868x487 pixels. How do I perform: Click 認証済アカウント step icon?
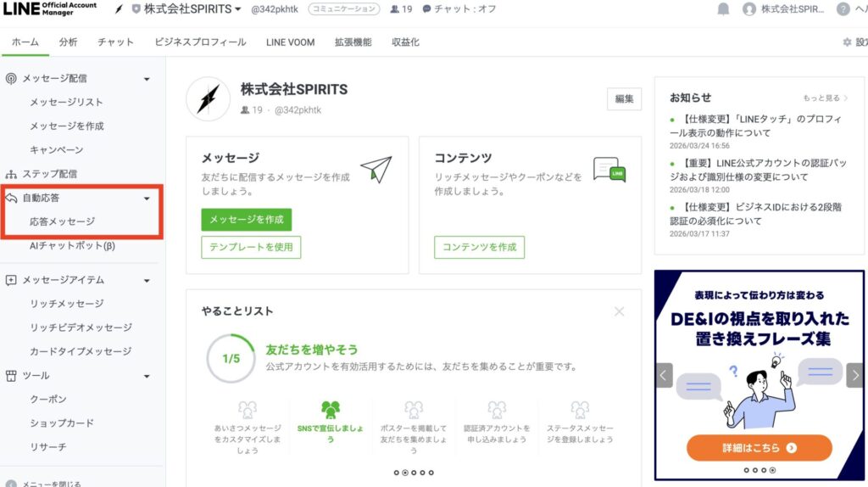click(497, 410)
